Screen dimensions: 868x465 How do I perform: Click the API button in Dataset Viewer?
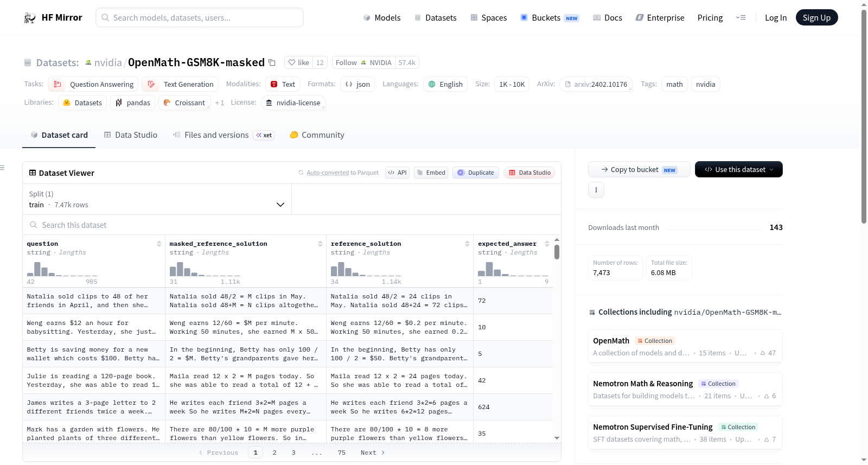(397, 173)
